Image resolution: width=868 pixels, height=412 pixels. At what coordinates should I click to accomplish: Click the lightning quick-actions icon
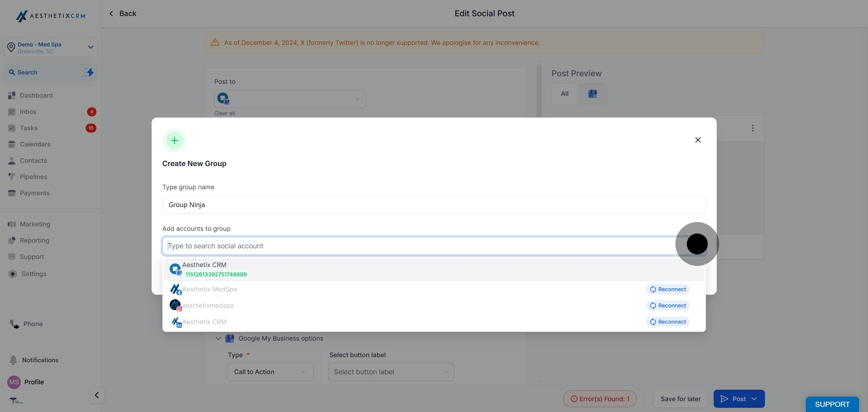(89, 72)
